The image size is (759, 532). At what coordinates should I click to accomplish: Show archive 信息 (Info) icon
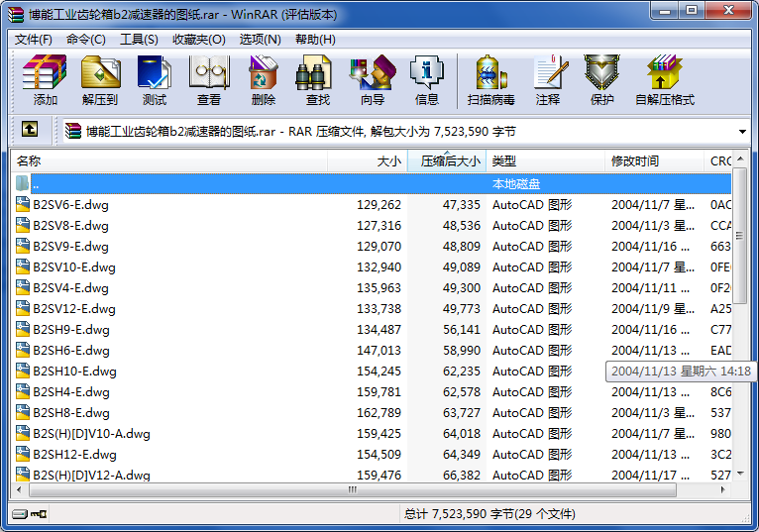(426, 72)
